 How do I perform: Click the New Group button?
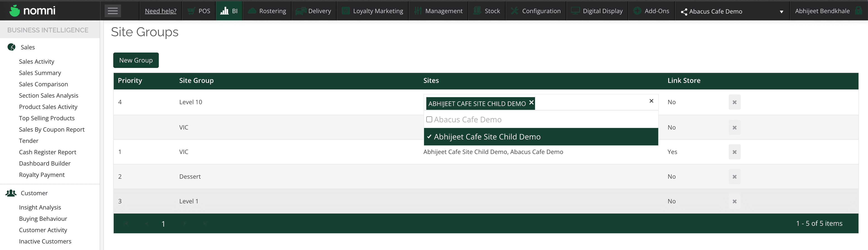coord(136,60)
